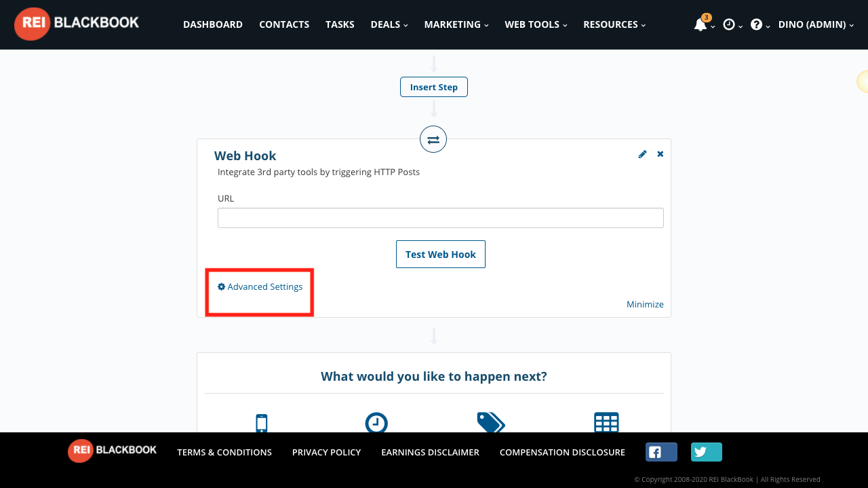Open the Dino (Admin) user menu
Image resolution: width=868 pixels, height=488 pixels.
(x=816, y=24)
